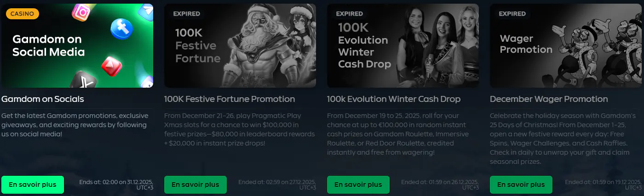Click the 100K Festive Fortune Promotion title
The image size is (644, 196).
click(x=230, y=99)
